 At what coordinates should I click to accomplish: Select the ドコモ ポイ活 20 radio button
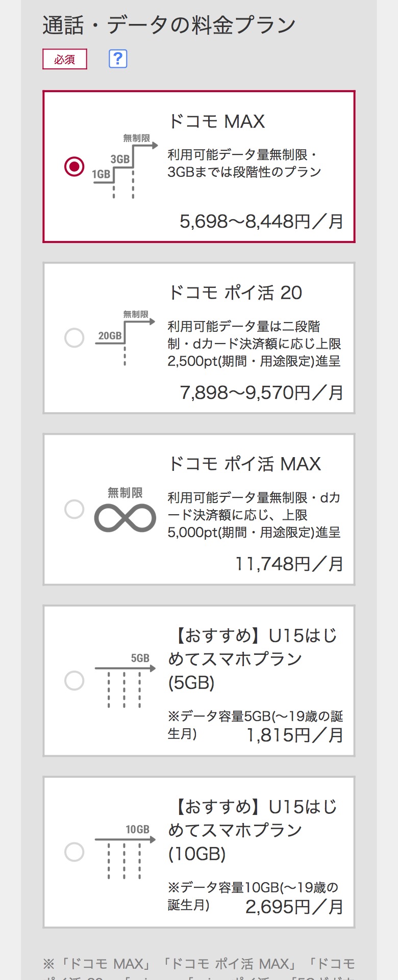[74, 337]
